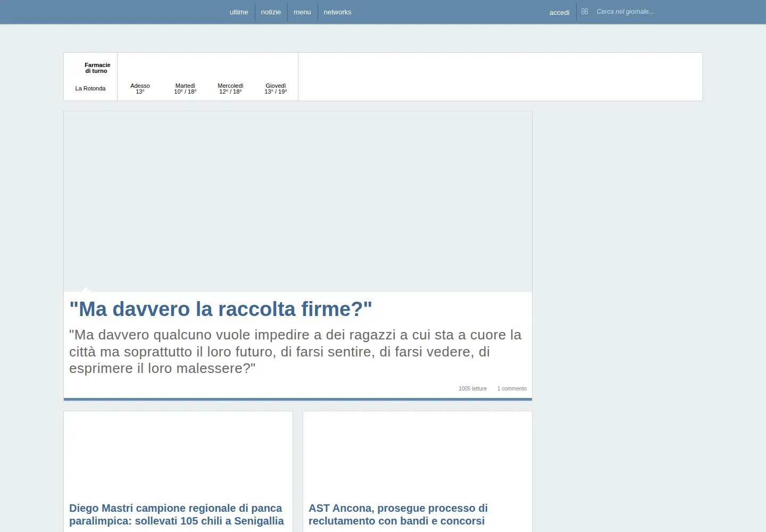The height and width of the screenshot is (532, 766).
Task: Open the AST Ancona reclutamento article
Action: coord(398,514)
